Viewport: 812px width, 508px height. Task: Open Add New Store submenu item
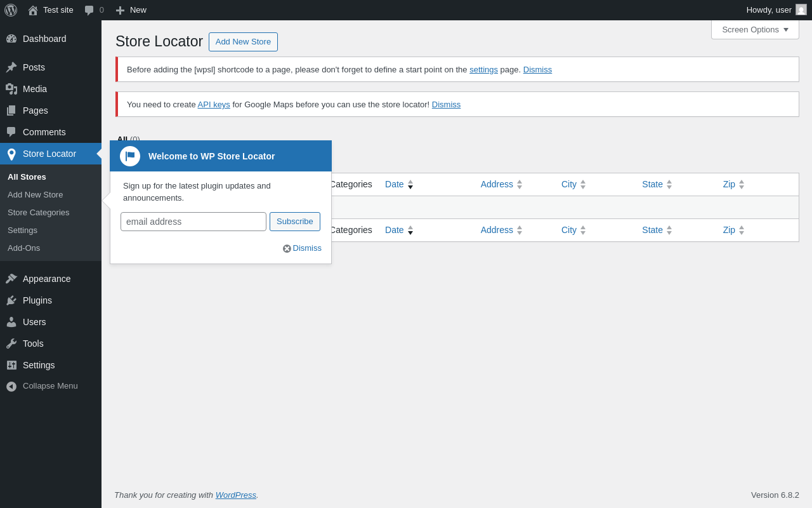click(35, 194)
